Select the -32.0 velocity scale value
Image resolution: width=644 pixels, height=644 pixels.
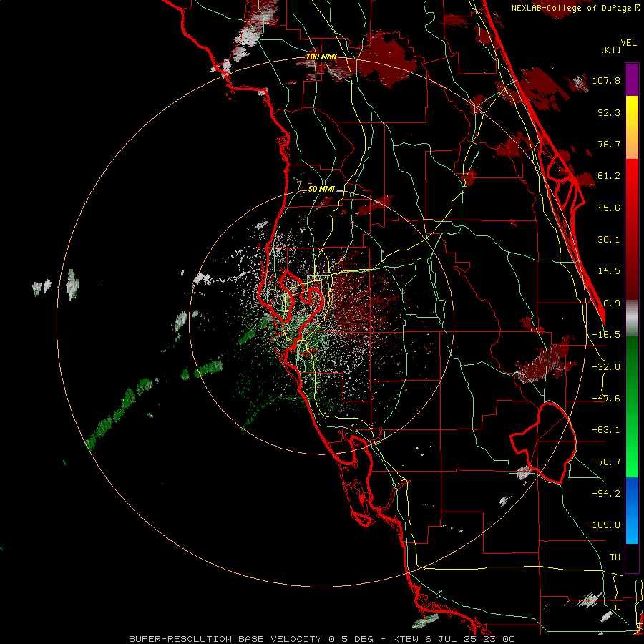click(x=606, y=367)
